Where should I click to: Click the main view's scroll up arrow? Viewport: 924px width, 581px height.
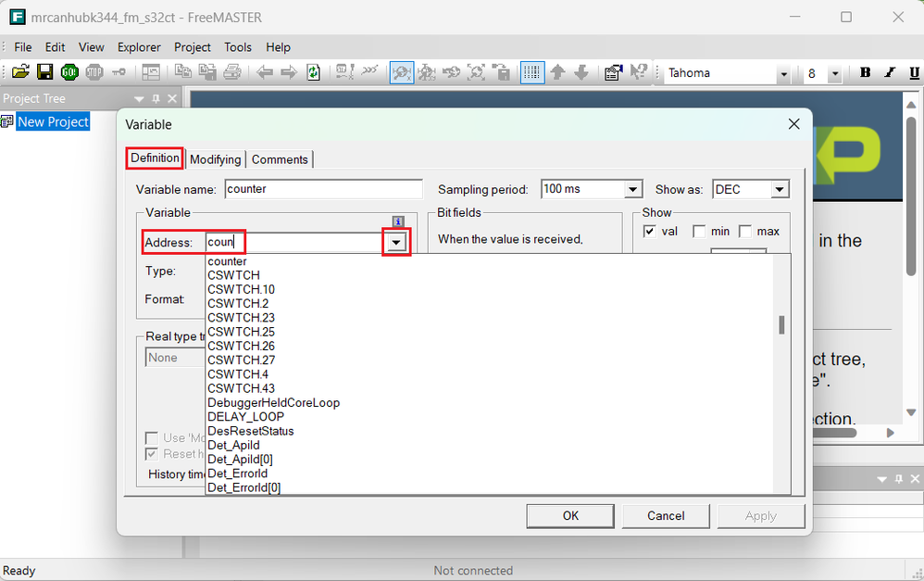click(911, 105)
